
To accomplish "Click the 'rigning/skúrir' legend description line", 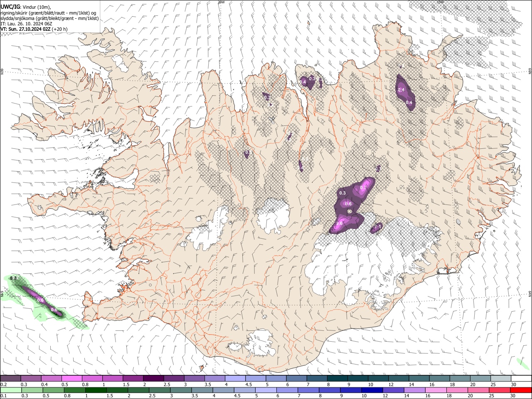I will click(x=48, y=13).
